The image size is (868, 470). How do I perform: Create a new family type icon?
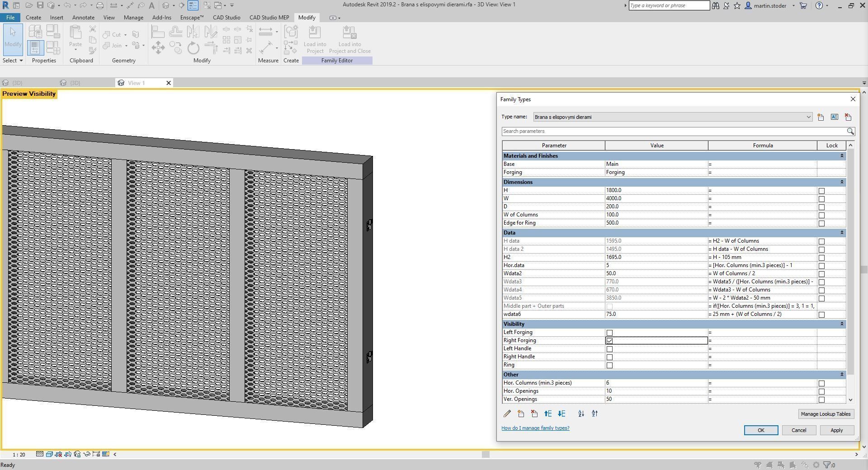tap(821, 117)
